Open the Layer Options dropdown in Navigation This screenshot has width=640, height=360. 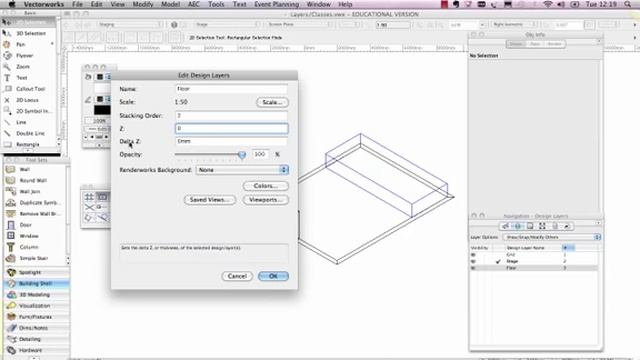click(552, 237)
